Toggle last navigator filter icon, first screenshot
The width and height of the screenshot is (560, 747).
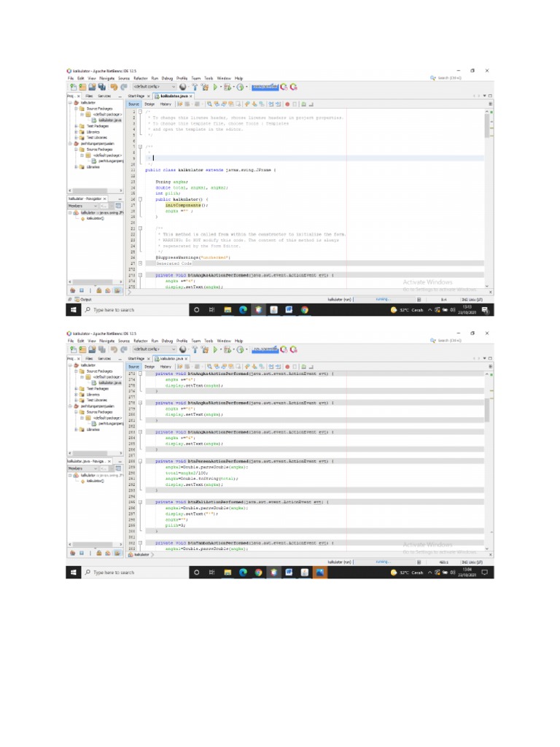117,290
